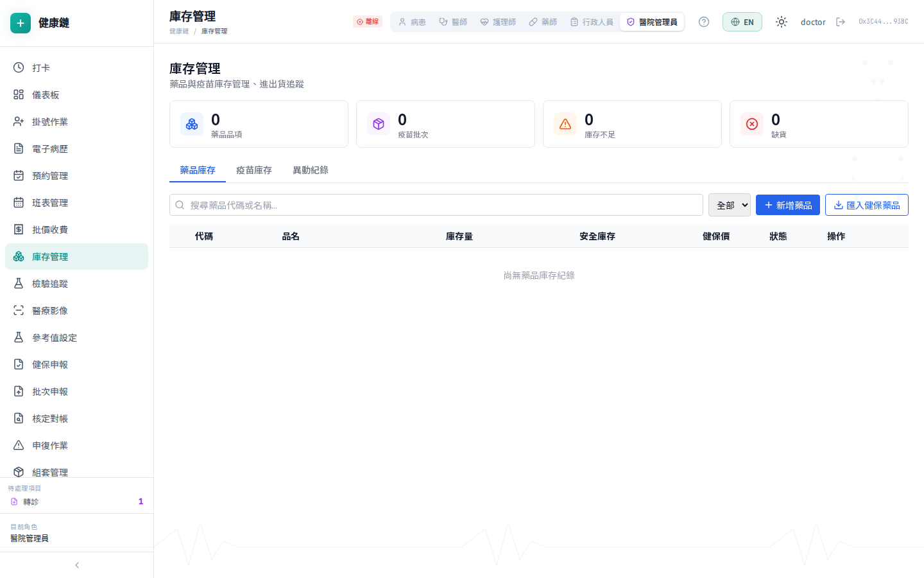
Task: Choose the 行政人員 role
Action: coord(592,21)
